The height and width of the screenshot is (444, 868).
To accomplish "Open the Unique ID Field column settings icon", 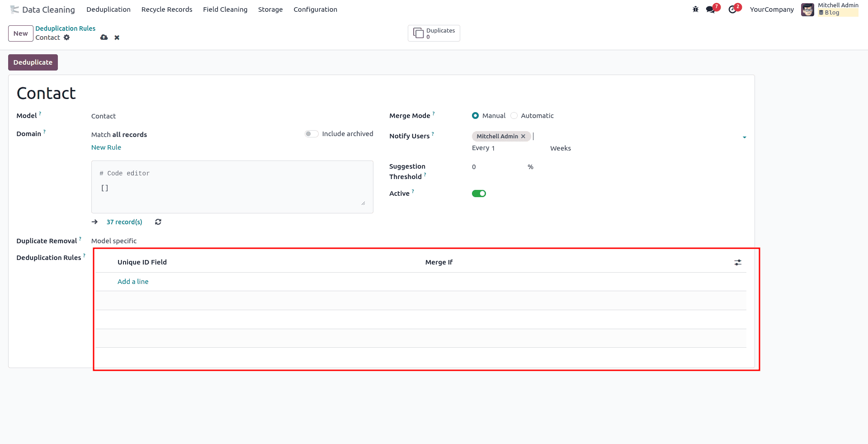I will click(x=738, y=262).
